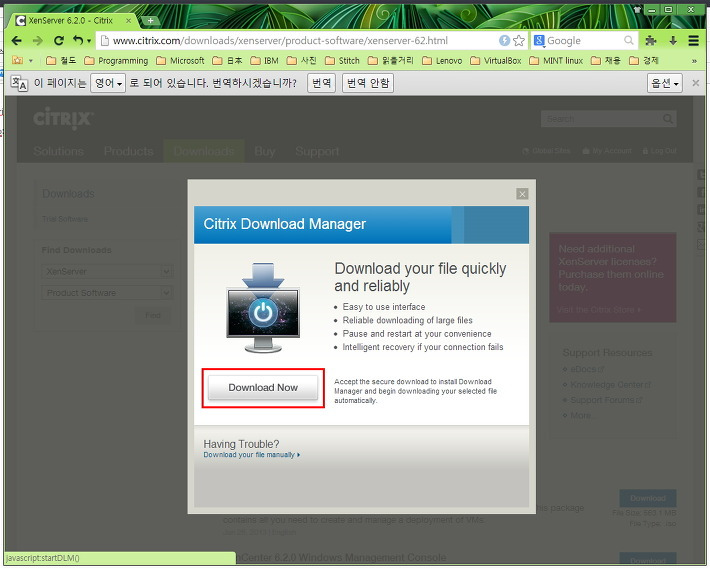Screen dimensions: 710x569
Task: Open the 영어 language dropdown
Action: pyautogui.click(x=108, y=83)
